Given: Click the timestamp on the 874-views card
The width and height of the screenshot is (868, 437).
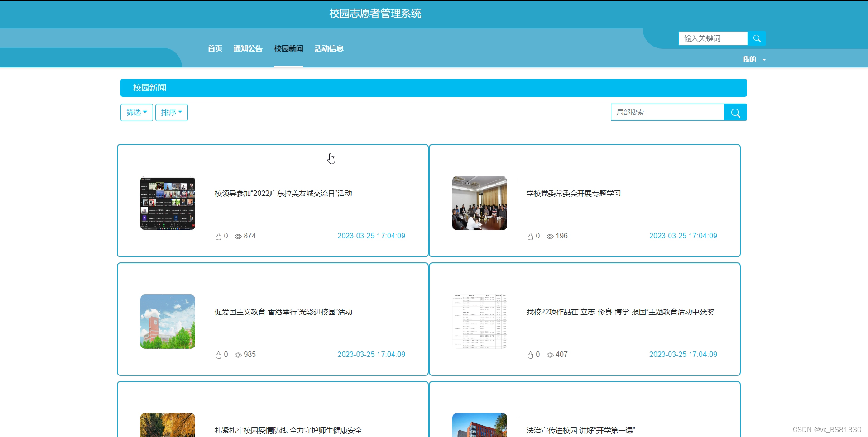Looking at the screenshot, I should coord(371,236).
